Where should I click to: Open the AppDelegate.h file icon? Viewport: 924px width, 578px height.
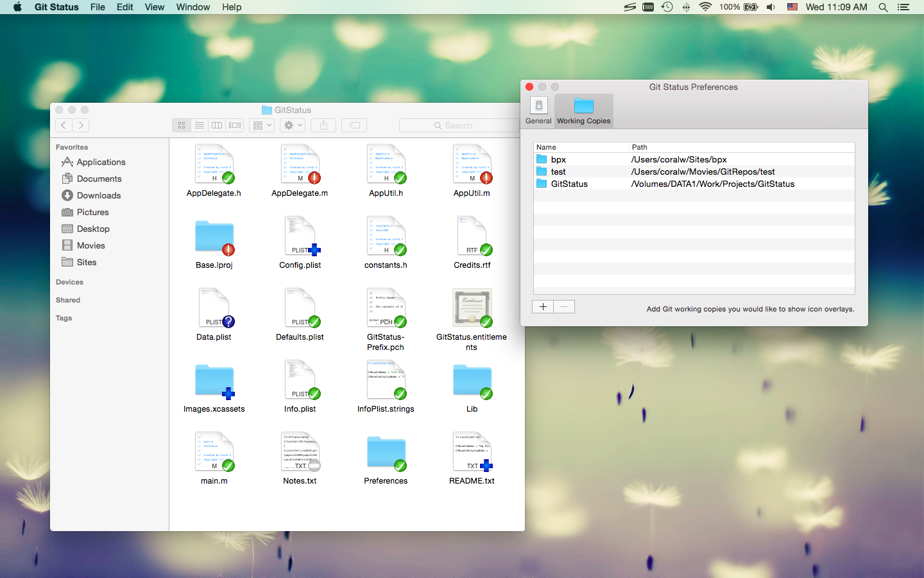tap(214, 164)
